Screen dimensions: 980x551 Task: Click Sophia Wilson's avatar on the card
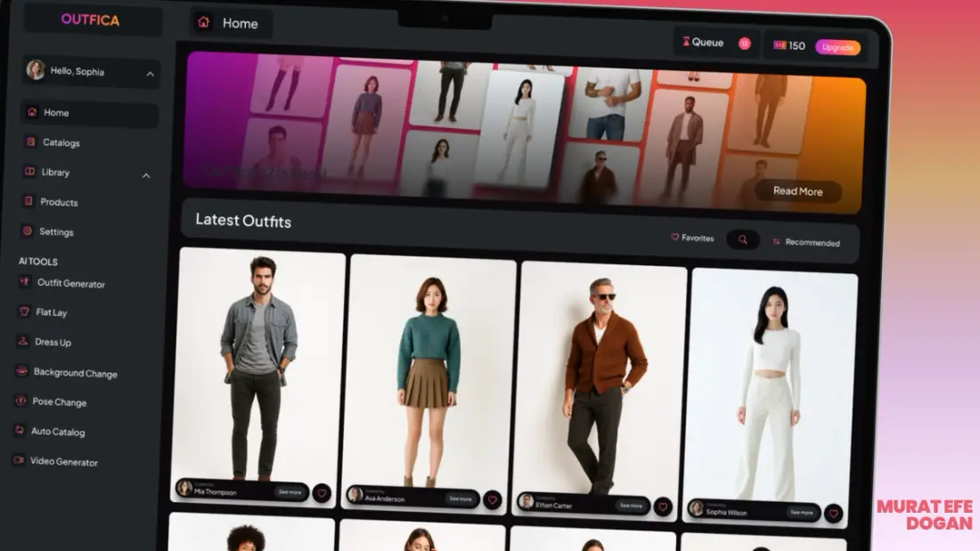(x=697, y=508)
